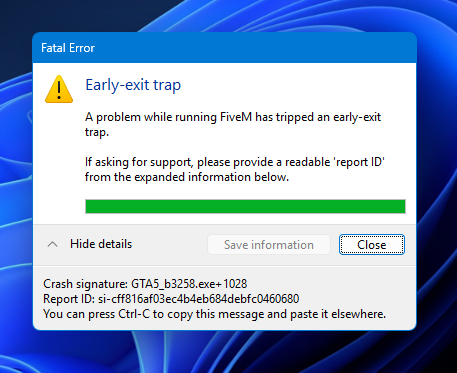Viewport: 457px width, 373px height.
Task: Select the GTA5_b3258.exe+1028 signature value
Action: click(x=189, y=284)
